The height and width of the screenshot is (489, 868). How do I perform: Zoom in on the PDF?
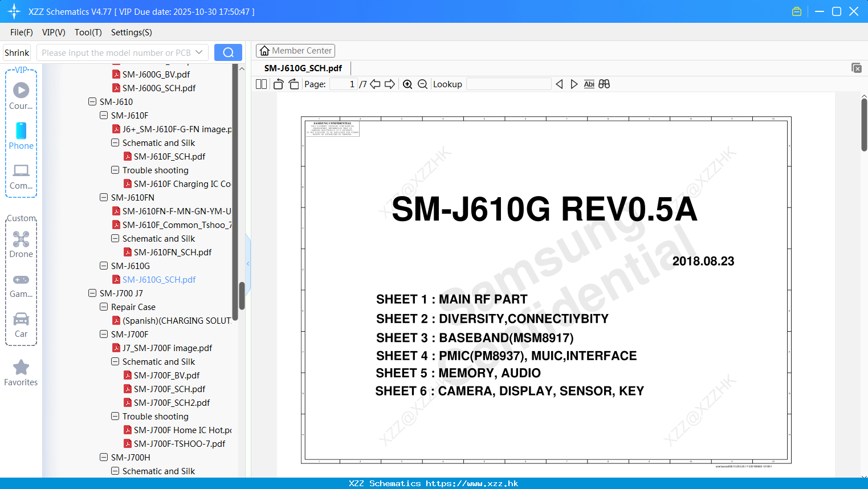pyautogui.click(x=407, y=84)
